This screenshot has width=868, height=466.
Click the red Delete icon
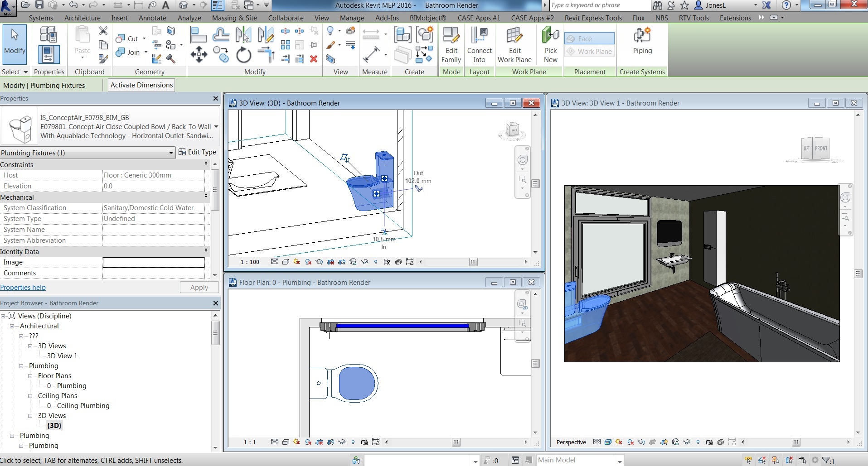(x=313, y=59)
